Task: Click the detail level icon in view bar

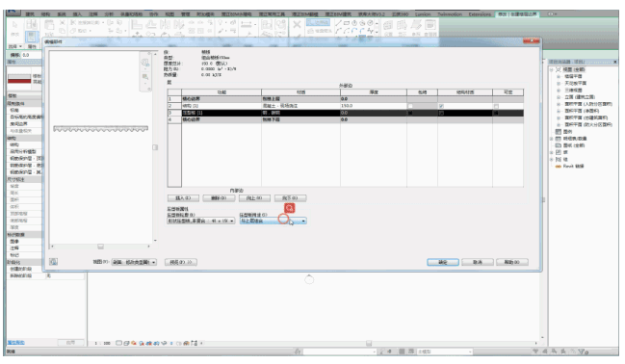Action: click(x=118, y=343)
